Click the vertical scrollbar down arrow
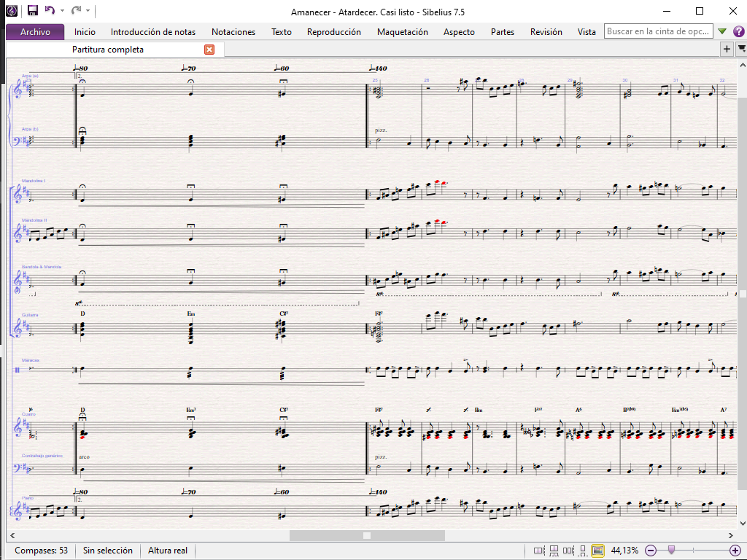Viewport: 747px width, 560px height. point(742,524)
